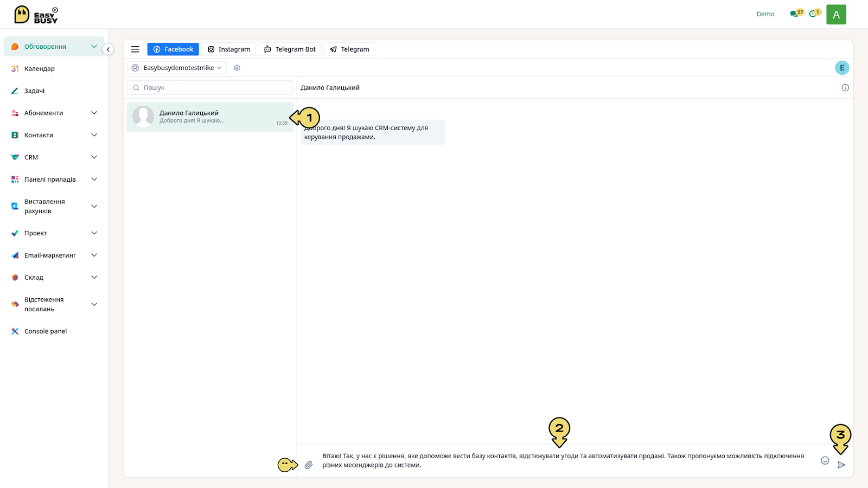Open Console panel in the sidebar

[54, 331]
